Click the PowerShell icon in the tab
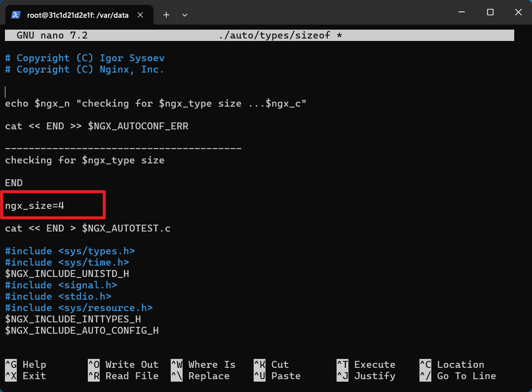The image size is (532, 392). point(16,15)
